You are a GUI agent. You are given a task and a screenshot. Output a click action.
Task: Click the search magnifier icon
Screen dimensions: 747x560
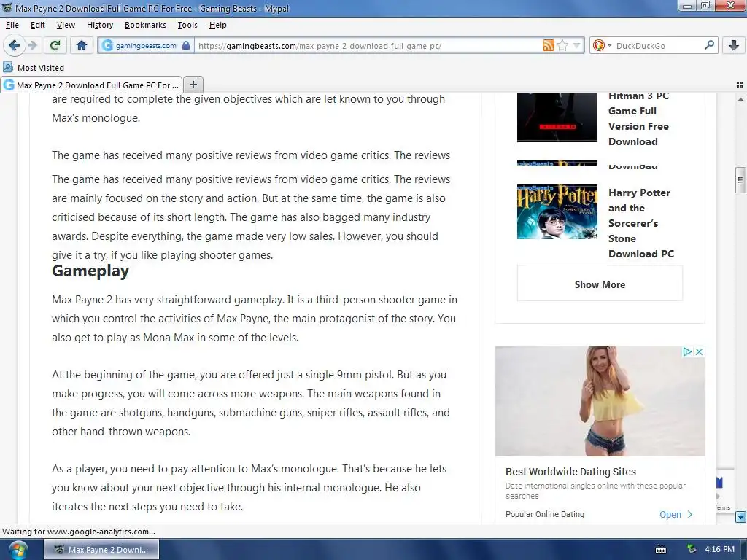pos(709,45)
